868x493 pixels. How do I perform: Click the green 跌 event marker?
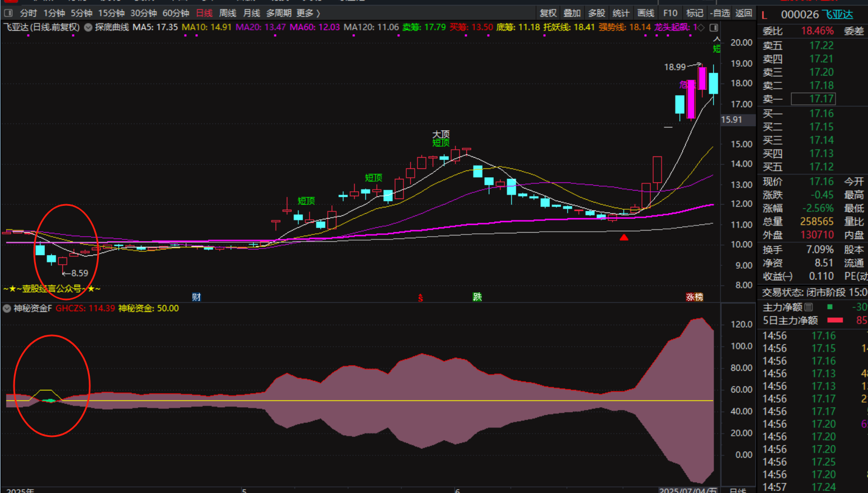477,297
